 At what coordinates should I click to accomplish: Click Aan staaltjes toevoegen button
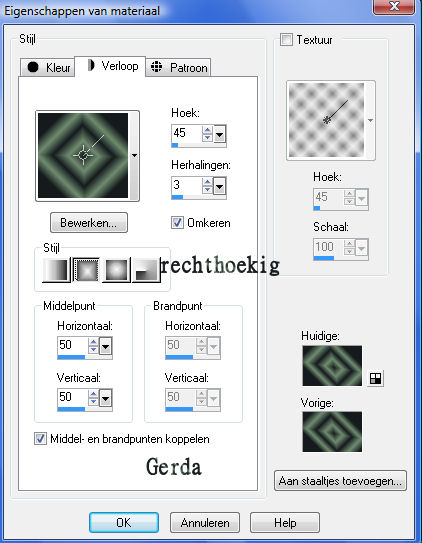[x=340, y=481]
